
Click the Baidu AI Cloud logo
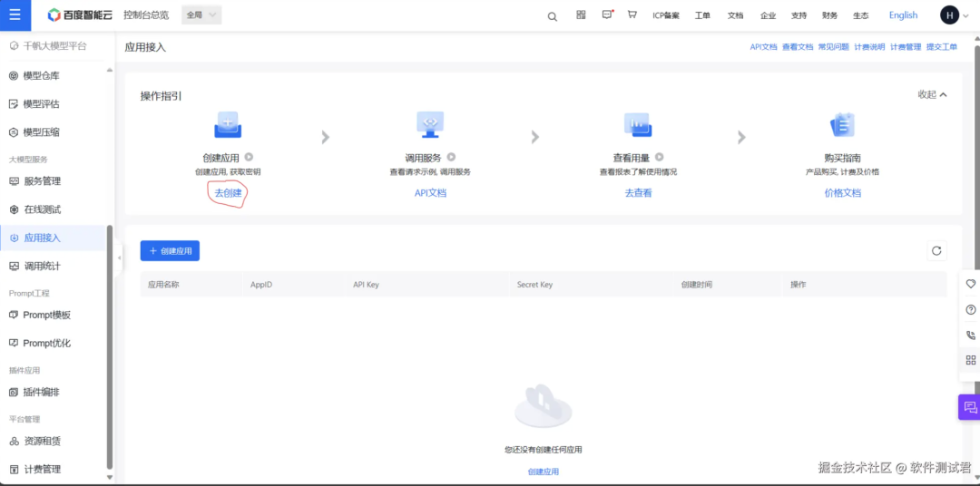click(80, 15)
